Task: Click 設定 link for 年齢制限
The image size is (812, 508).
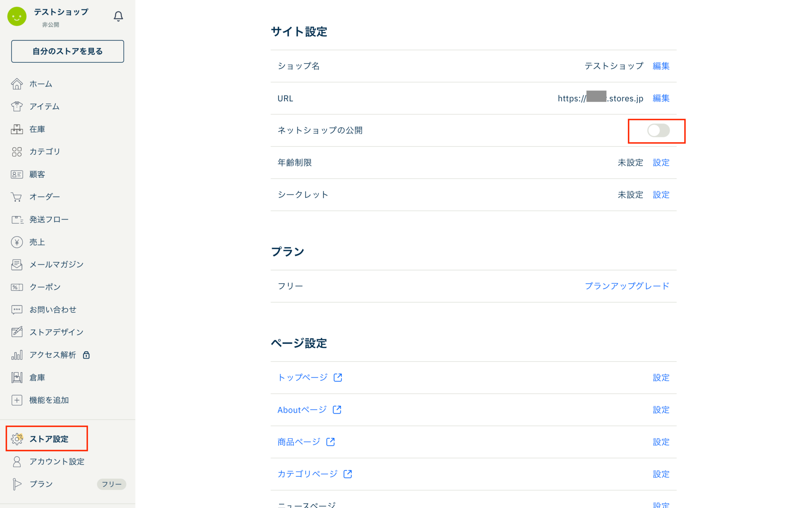Action: (661, 163)
